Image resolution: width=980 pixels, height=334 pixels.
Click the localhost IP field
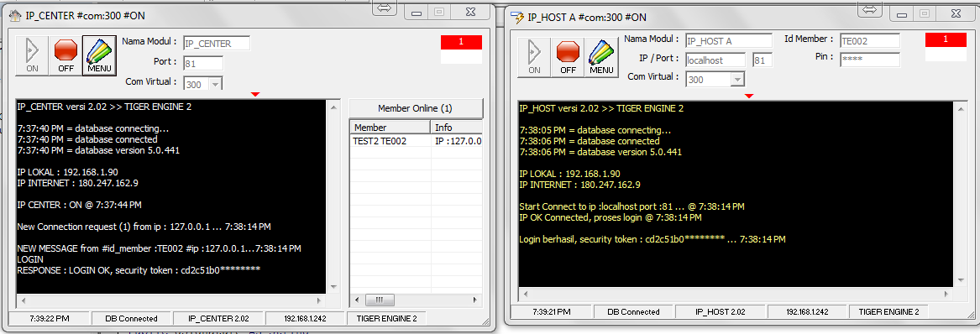(715, 60)
